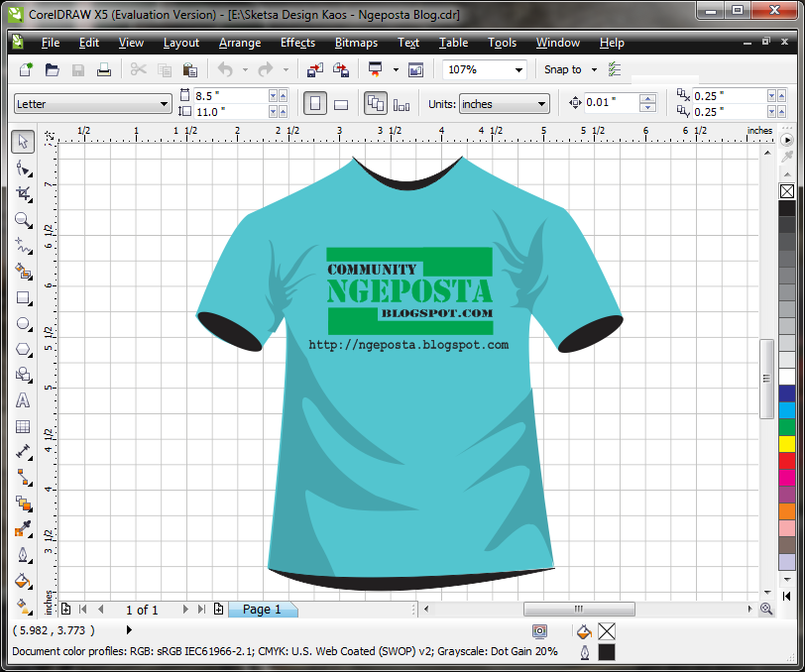The image size is (805, 672).
Task: Select the Rectangle tool
Action: pyautogui.click(x=23, y=297)
